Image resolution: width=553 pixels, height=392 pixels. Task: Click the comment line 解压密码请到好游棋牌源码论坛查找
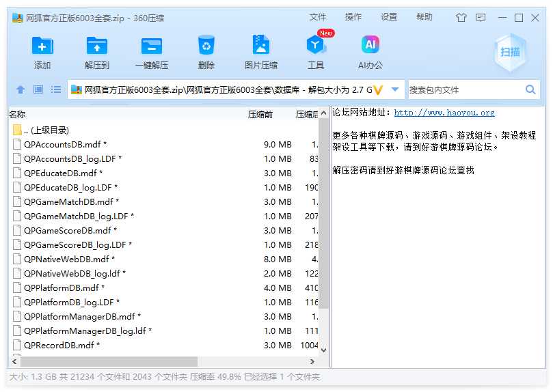click(403, 170)
